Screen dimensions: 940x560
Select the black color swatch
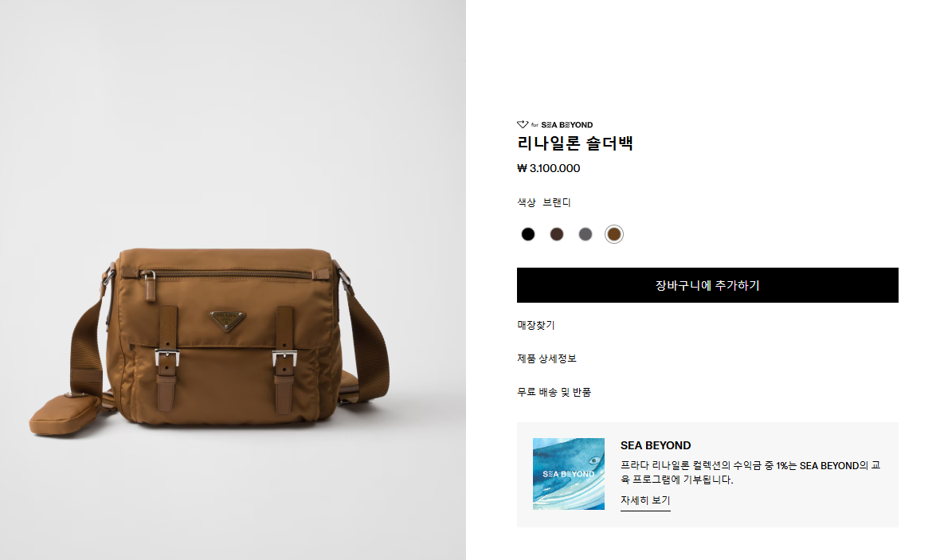coord(527,234)
